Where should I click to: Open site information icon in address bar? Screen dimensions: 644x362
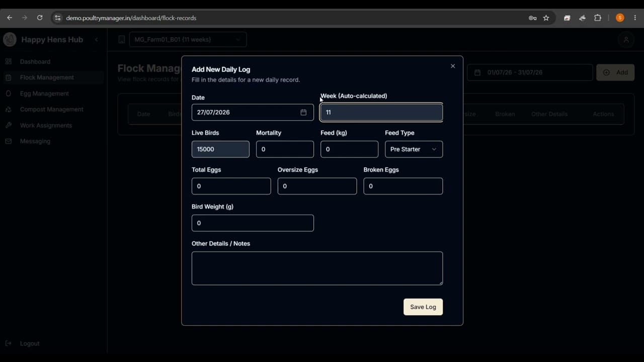[58, 18]
